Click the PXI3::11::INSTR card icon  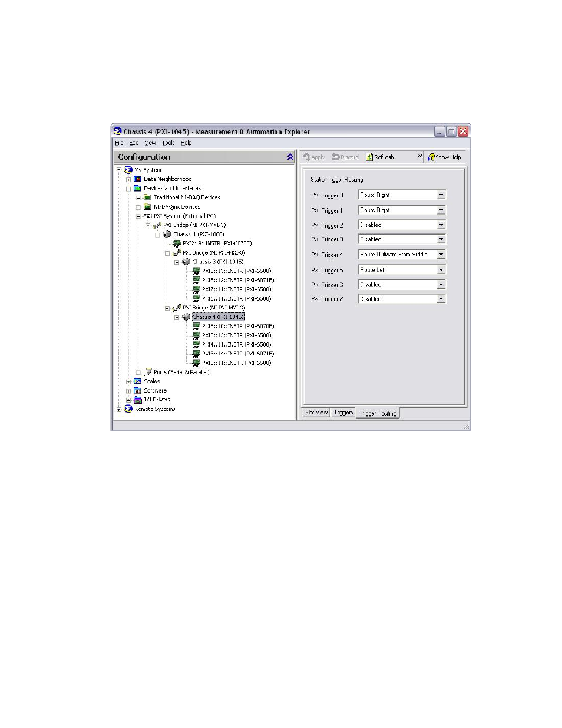196,363
